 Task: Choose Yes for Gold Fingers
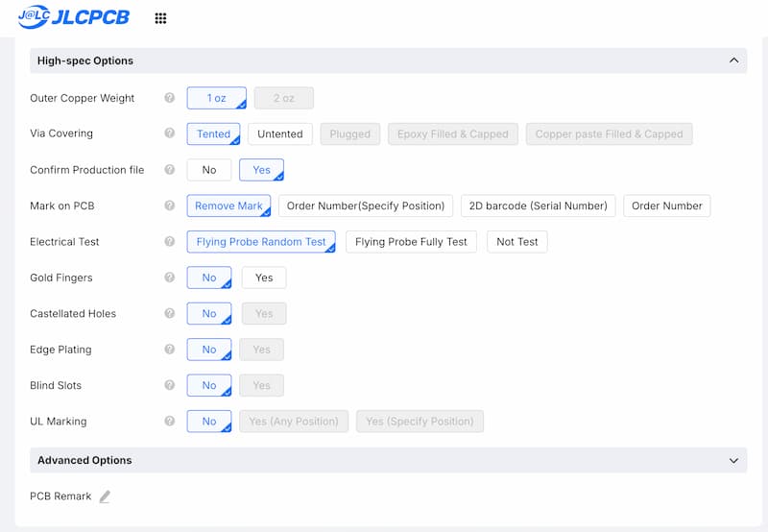click(x=264, y=278)
